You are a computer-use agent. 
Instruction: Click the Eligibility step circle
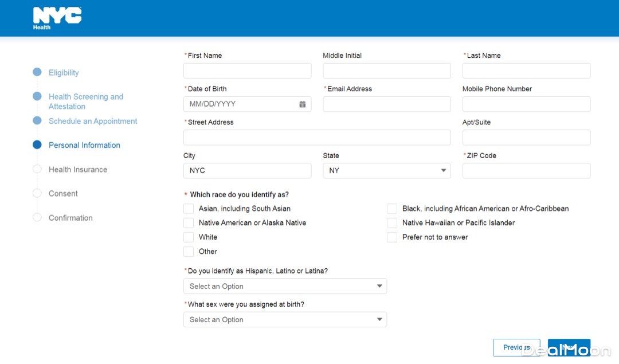click(x=37, y=72)
